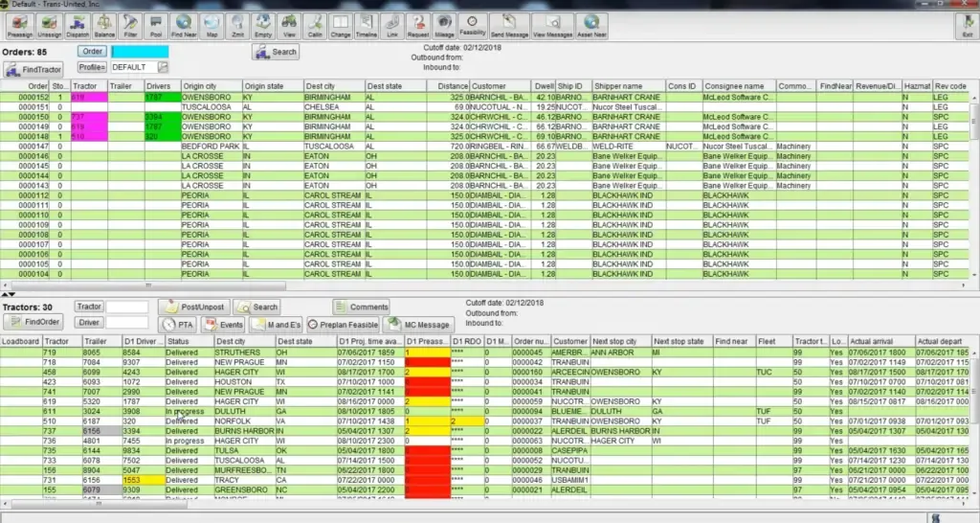Focus the cyan Order input field
The height and width of the screenshot is (523, 980).
pos(140,52)
